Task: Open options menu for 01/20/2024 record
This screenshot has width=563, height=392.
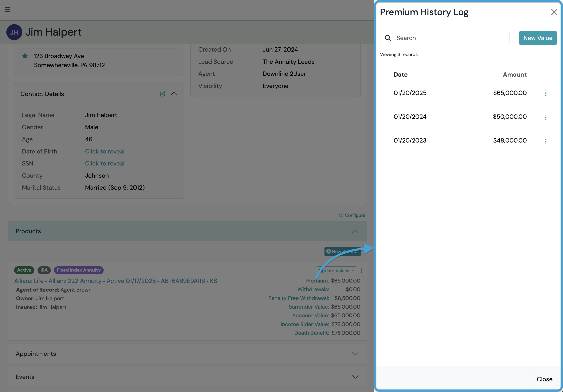Action: click(546, 118)
